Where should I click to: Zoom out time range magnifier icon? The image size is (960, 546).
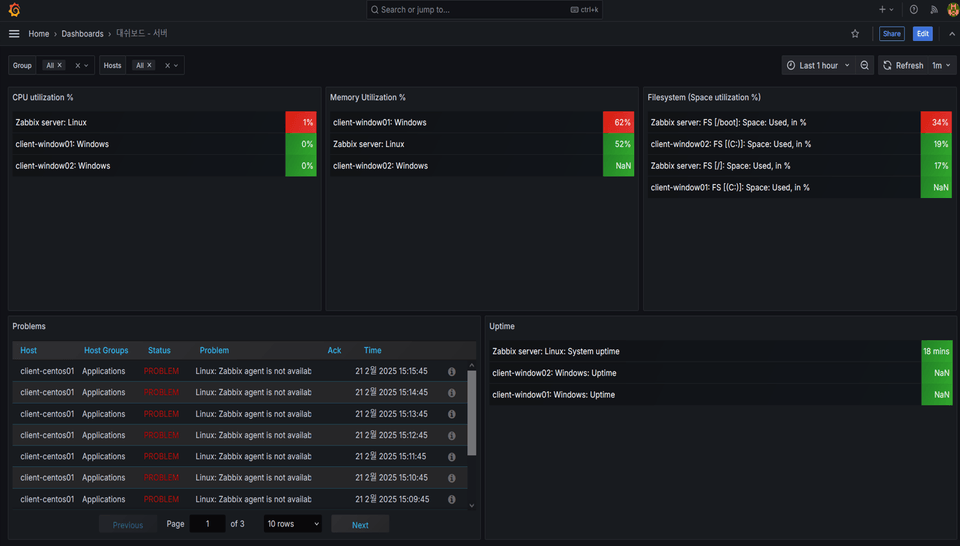864,65
